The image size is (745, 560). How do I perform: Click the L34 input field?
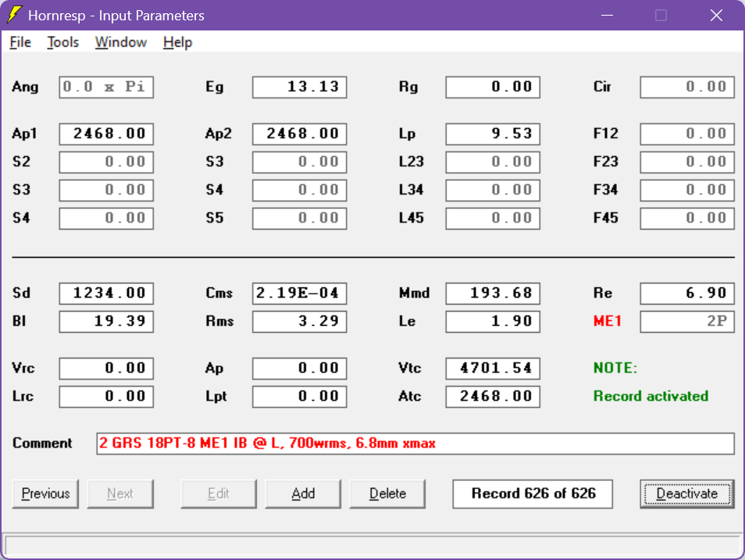pos(493,190)
